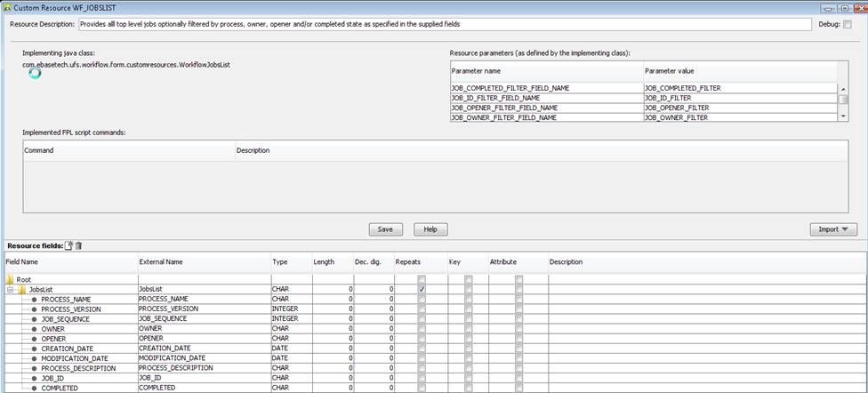This screenshot has height=393, width=868.
Task: Click the bullet icon beside COMPLETED field
Action: tap(35, 388)
